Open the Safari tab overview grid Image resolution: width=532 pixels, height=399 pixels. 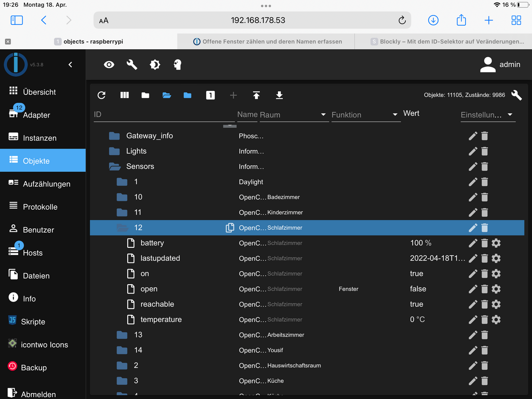tap(516, 20)
